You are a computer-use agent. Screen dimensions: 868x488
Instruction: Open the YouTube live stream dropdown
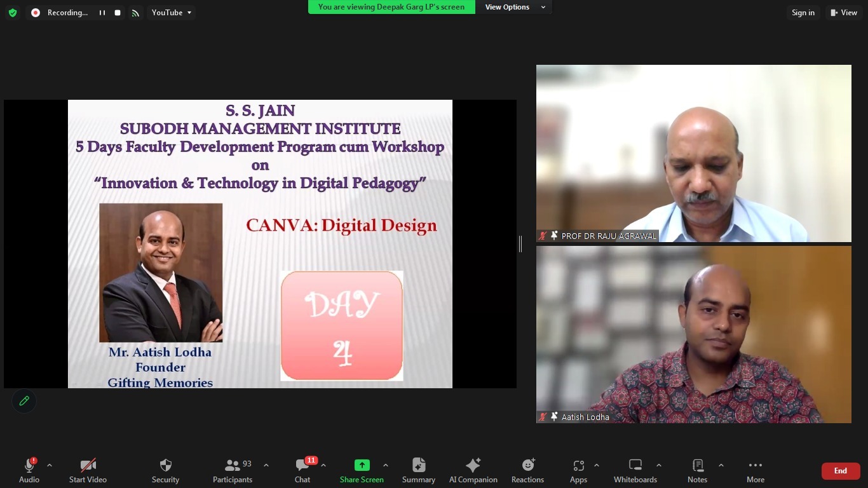pos(171,13)
